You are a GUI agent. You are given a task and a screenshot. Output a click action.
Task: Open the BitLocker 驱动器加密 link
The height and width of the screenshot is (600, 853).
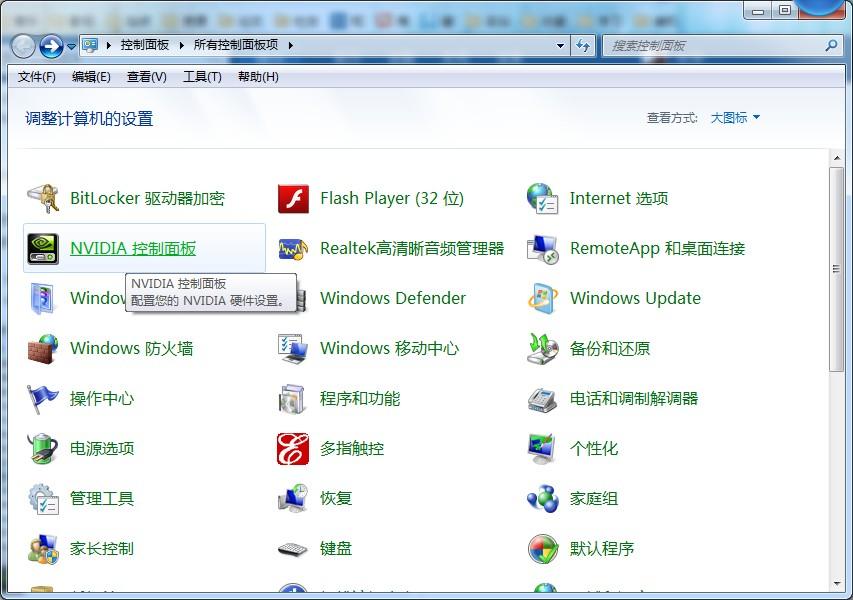click(x=147, y=199)
